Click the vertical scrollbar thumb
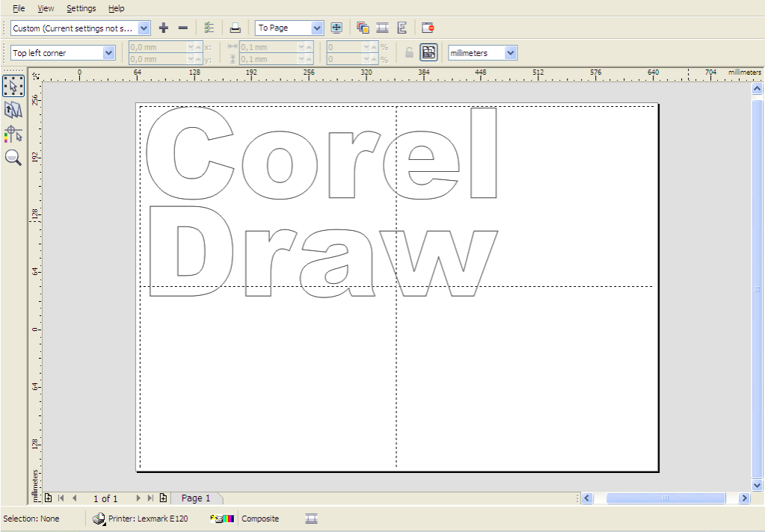Viewport: 765px width, 532px height. point(757,288)
